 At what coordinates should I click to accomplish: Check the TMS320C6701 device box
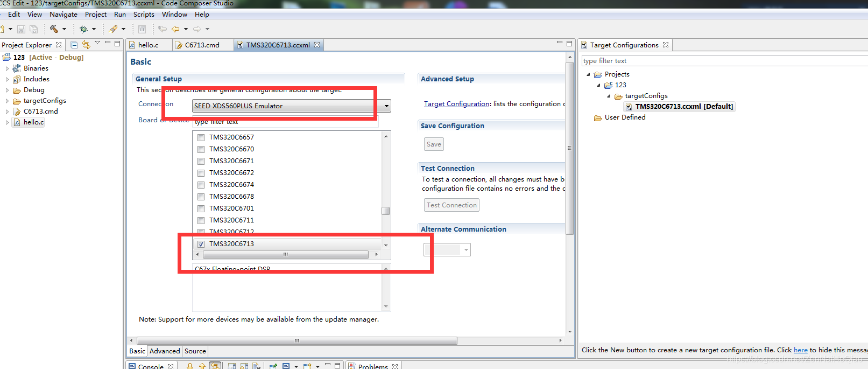[x=201, y=208]
